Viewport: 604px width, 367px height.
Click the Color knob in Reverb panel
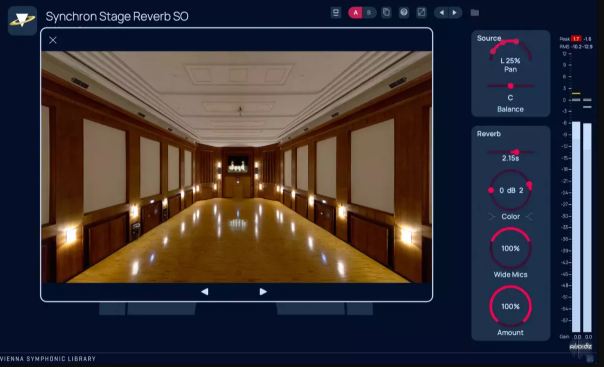coord(510,190)
